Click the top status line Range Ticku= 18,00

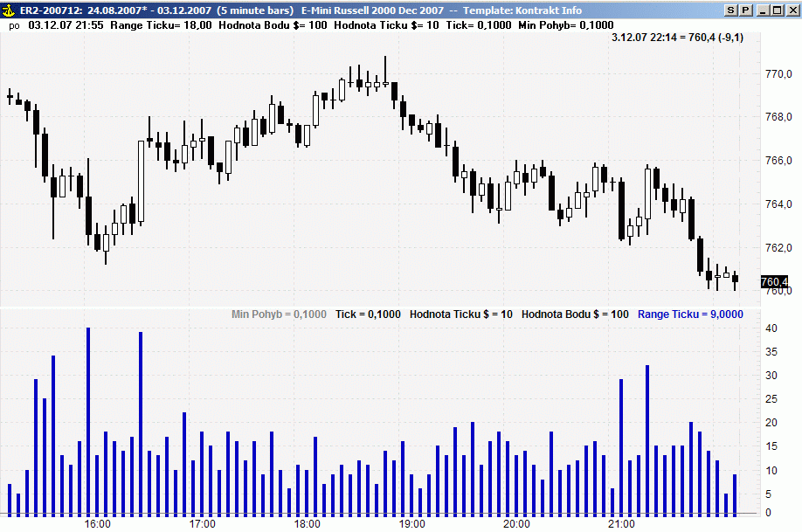click(161, 25)
